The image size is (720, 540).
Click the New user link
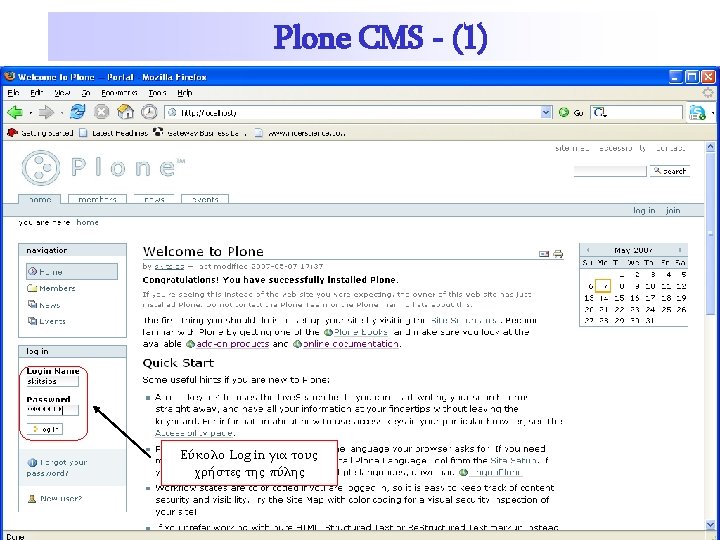coord(55,498)
